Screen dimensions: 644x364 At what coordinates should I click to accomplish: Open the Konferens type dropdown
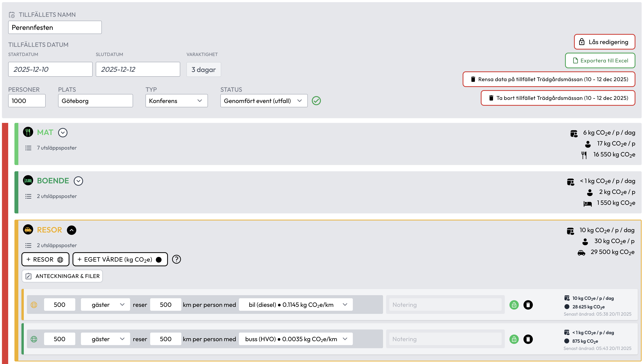coord(177,101)
